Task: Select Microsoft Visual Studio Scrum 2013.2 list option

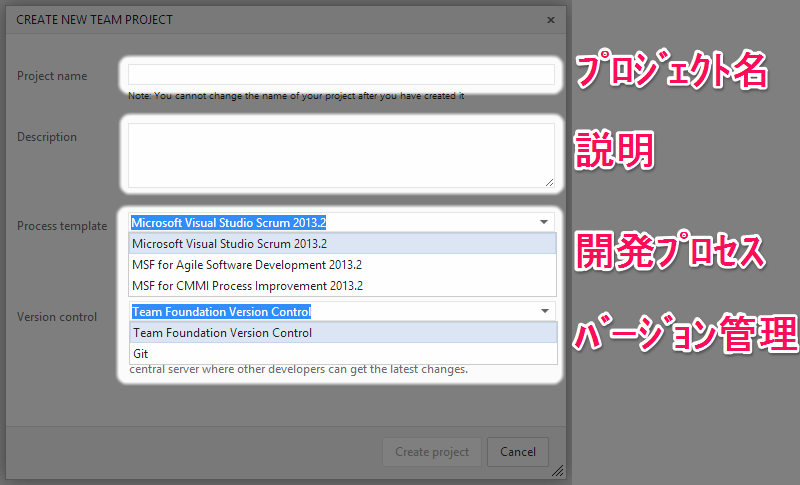Action: (x=342, y=244)
